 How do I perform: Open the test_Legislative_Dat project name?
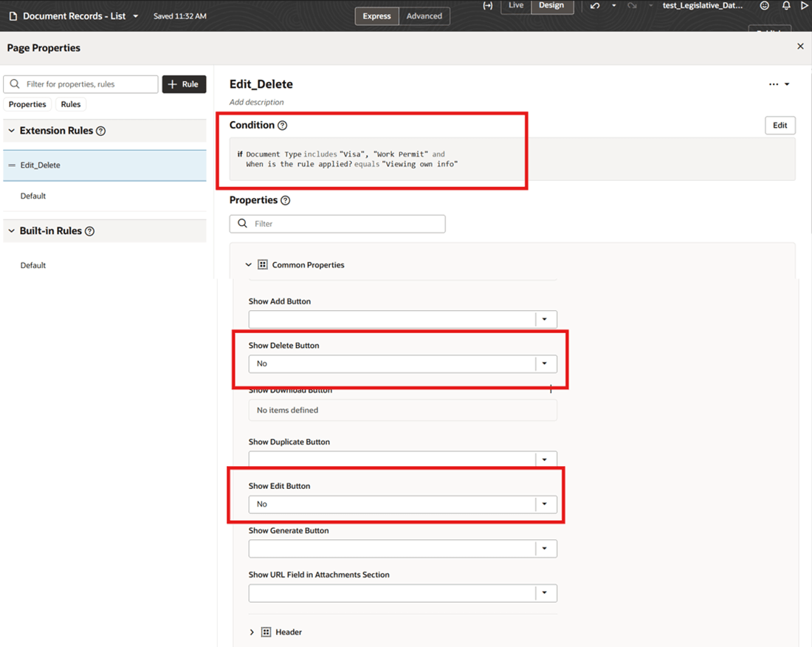tap(703, 6)
